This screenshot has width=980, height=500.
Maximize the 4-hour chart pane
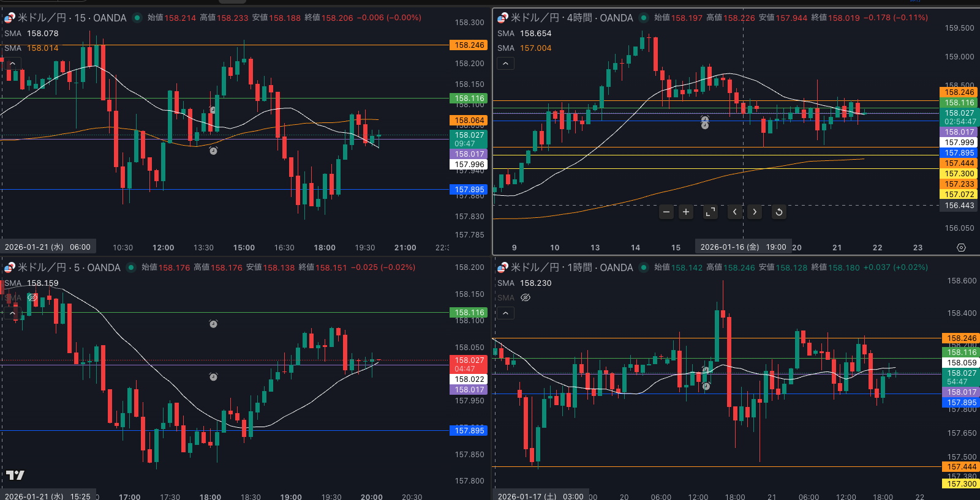tap(710, 212)
